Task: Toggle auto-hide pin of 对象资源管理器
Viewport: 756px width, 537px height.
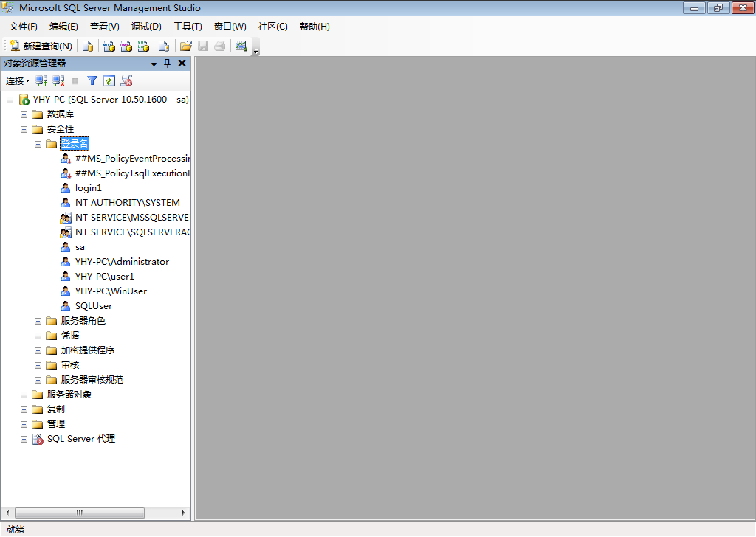Action: point(168,63)
